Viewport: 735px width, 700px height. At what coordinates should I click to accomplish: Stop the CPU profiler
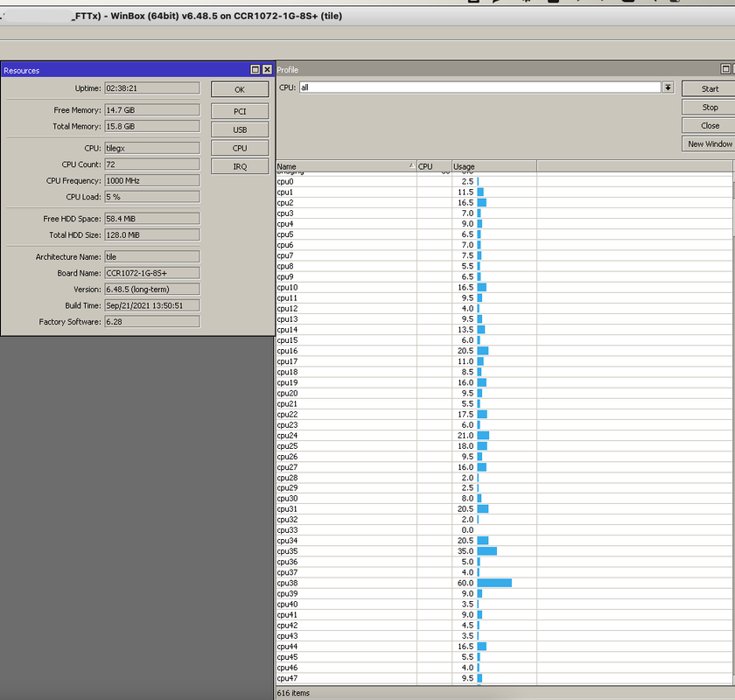pyautogui.click(x=710, y=108)
